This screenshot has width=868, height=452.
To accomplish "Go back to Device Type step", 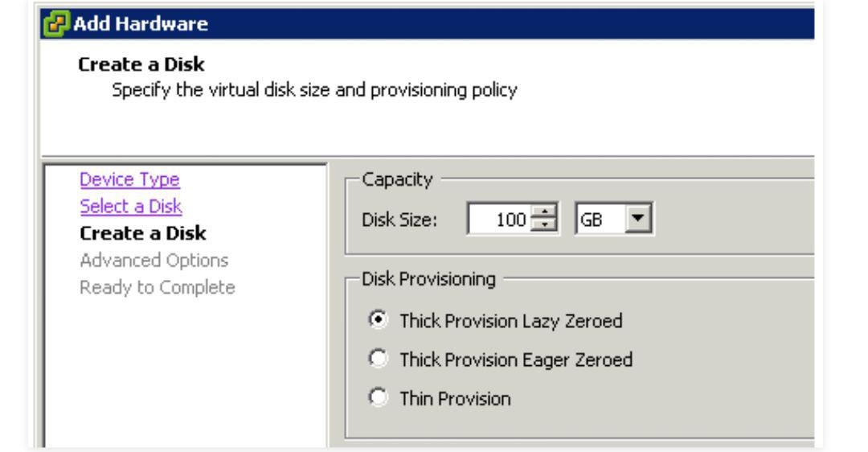I will 129,179.
